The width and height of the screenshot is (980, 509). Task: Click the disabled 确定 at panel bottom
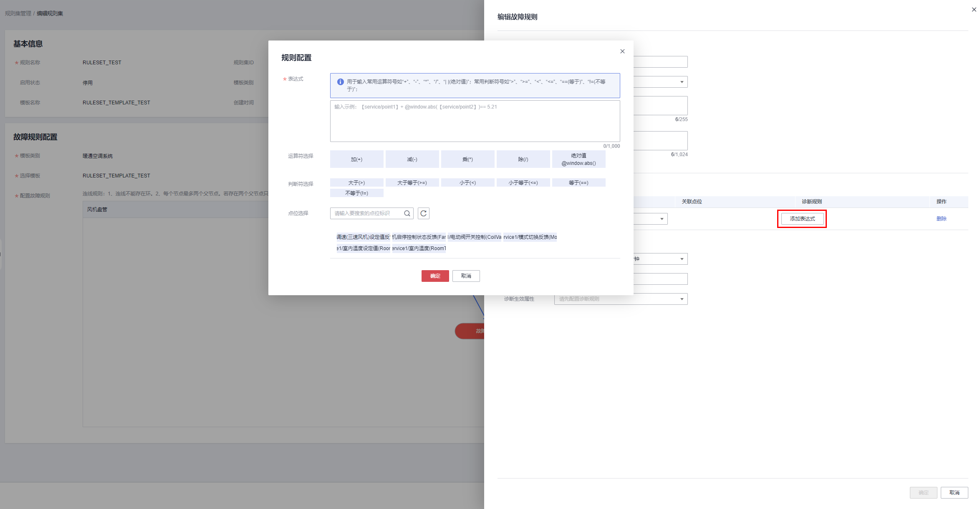pyautogui.click(x=923, y=493)
